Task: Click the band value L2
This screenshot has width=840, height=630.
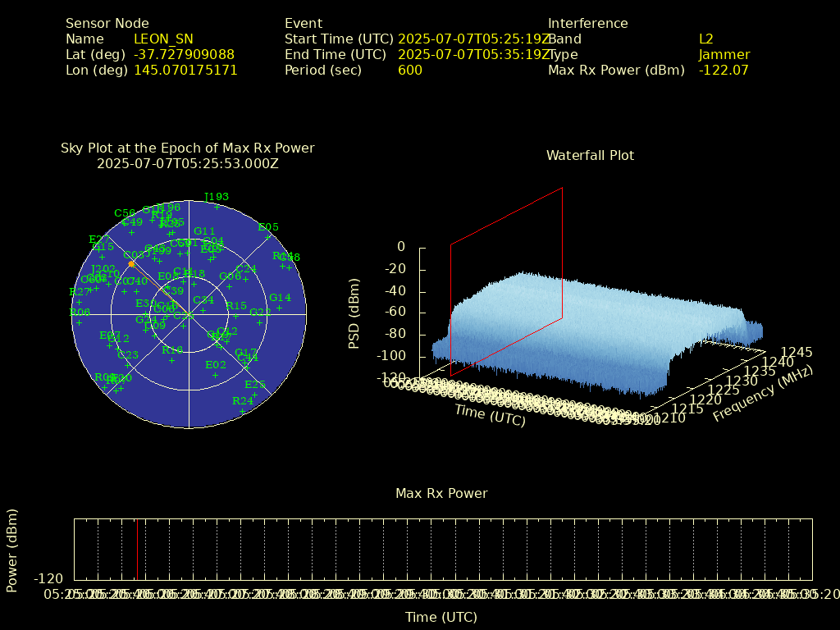Action: pos(705,39)
